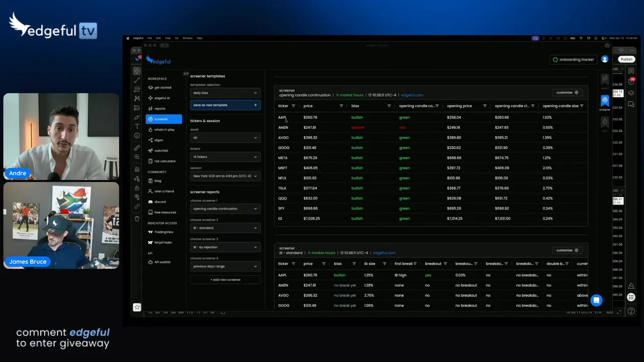
Task: Click customize on IB - standard panel
Action: pyautogui.click(x=567, y=250)
